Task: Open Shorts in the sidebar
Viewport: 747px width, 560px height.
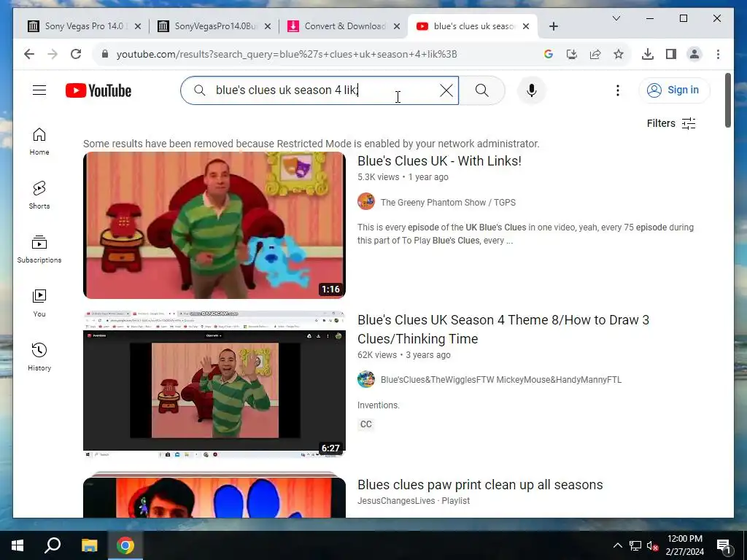Action: click(x=39, y=195)
